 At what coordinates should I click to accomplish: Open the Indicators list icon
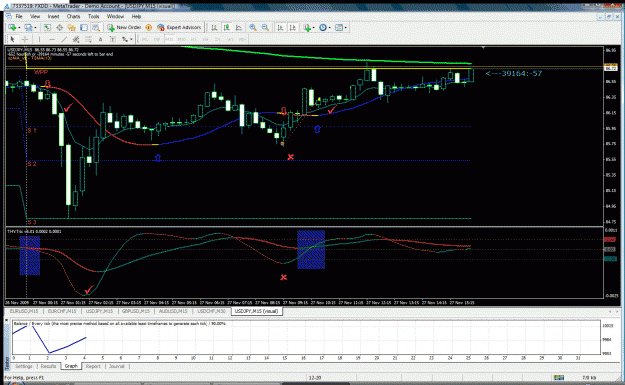(x=307, y=27)
